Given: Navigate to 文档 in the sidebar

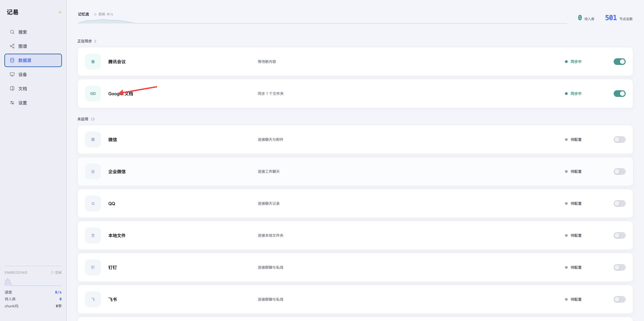Looking at the screenshot, I should 33,89.
